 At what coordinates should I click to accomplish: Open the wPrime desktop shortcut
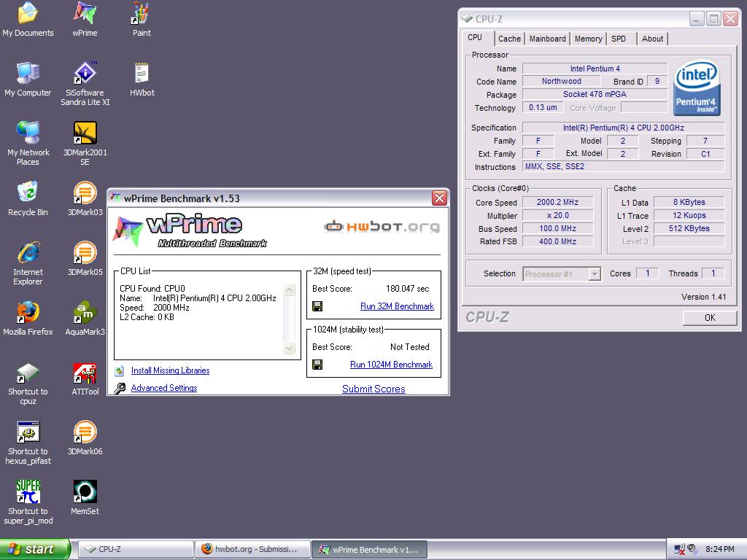coord(85,19)
